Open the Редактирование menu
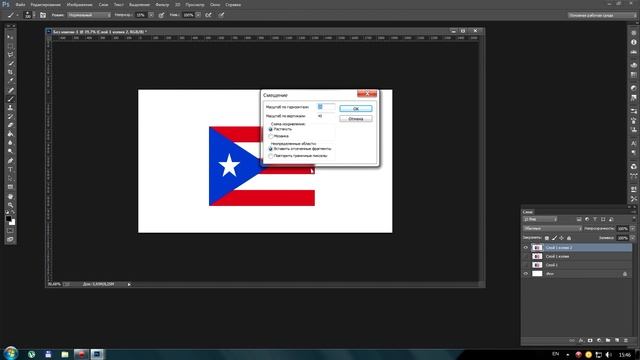The width and height of the screenshot is (640, 360). (45, 4)
